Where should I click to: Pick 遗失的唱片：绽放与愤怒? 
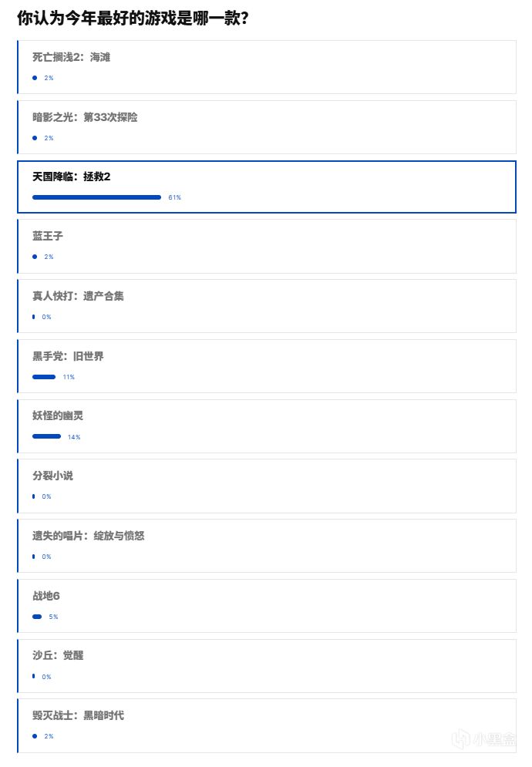pos(266,546)
